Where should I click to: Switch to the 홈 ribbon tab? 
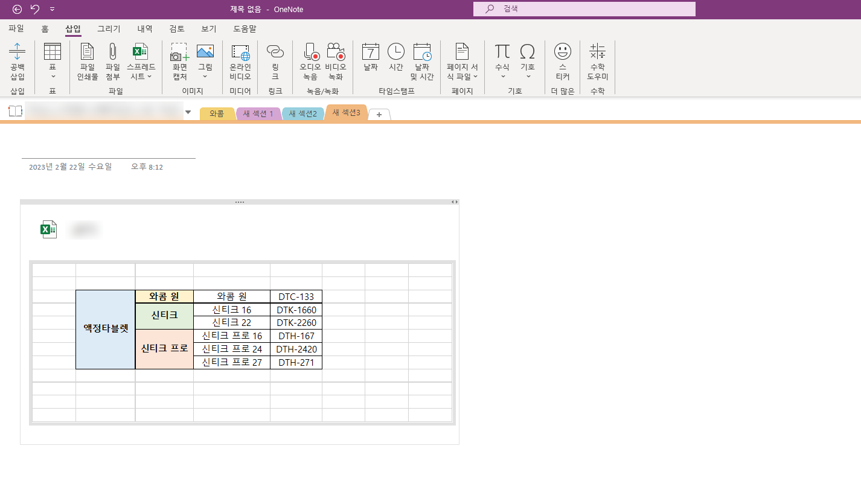pyautogui.click(x=45, y=28)
